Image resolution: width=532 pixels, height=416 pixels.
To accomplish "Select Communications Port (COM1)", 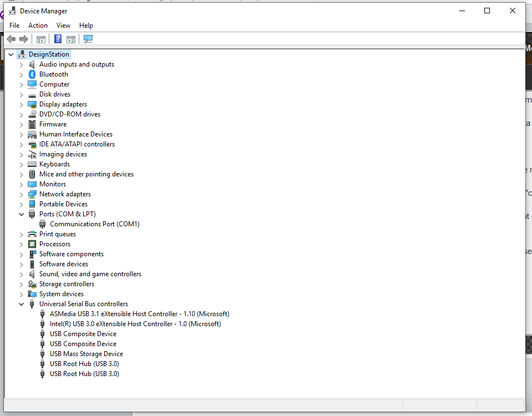I will (95, 224).
